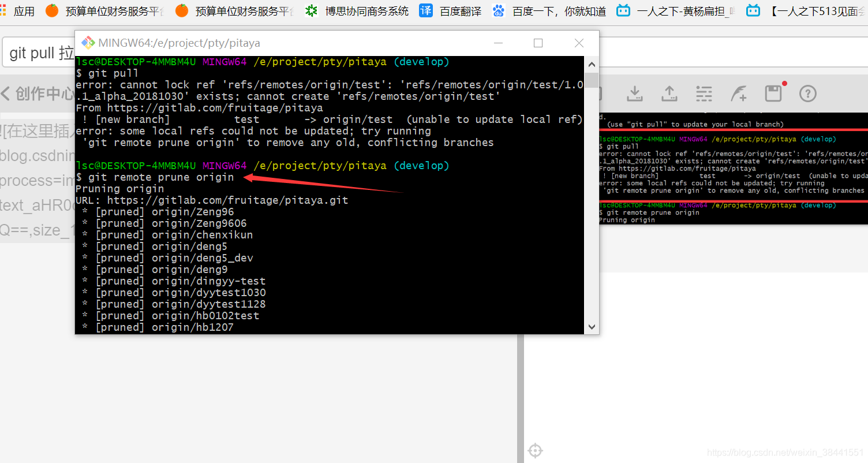Open the 一人之下513见面会 bookmark
This screenshot has width=868, height=463.
pos(807,11)
